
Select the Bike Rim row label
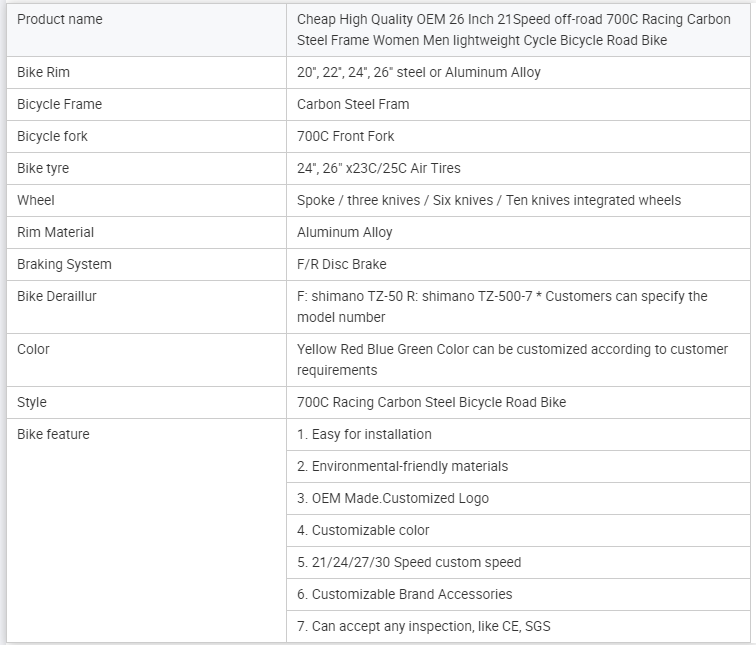tap(44, 72)
